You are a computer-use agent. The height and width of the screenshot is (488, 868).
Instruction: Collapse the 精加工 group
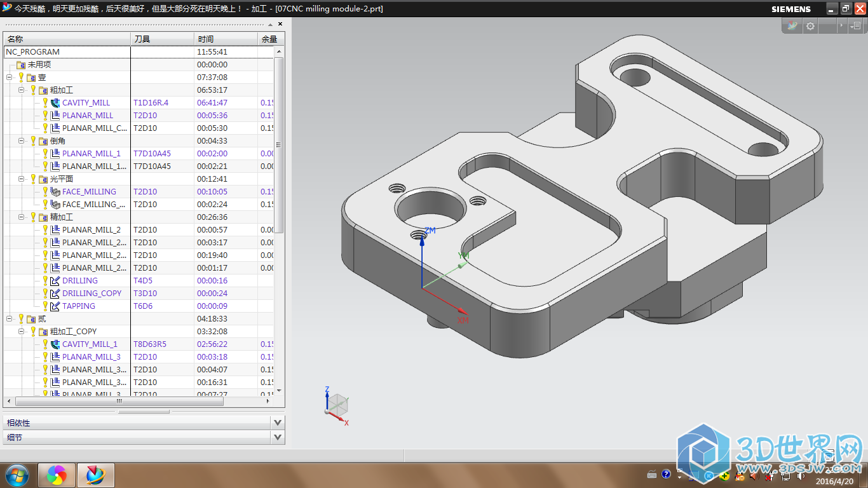pyautogui.click(x=21, y=217)
